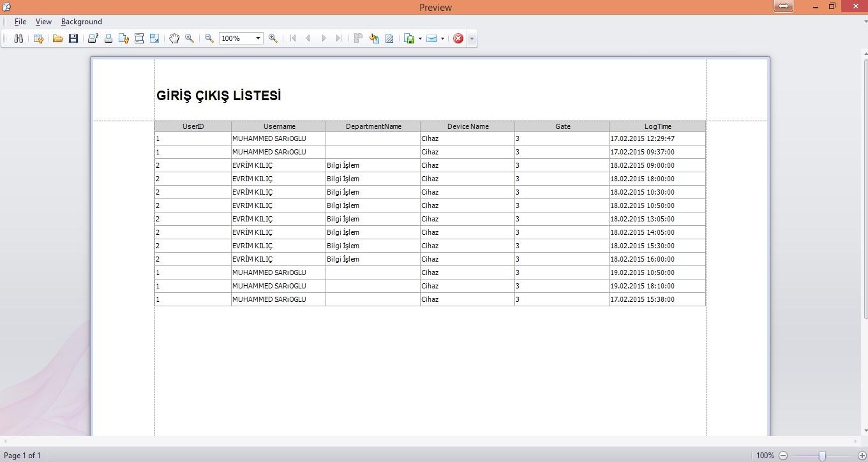868x462 pixels.
Task: Expand the Export Document dropdown arrow
Action: click(x=420, y=38)
